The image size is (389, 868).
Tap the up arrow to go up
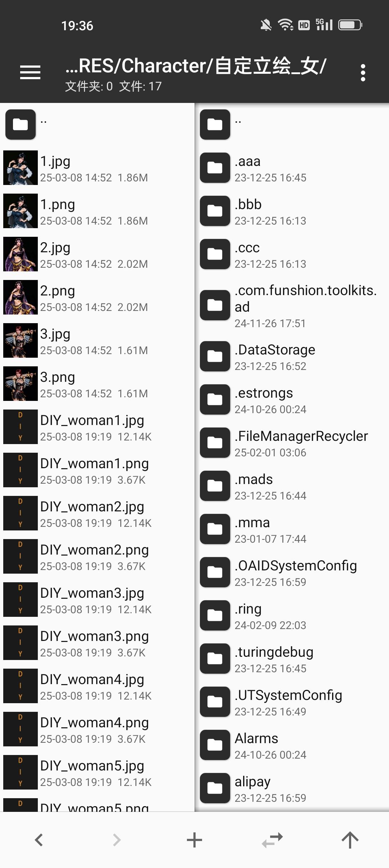[x=350, y=840]
